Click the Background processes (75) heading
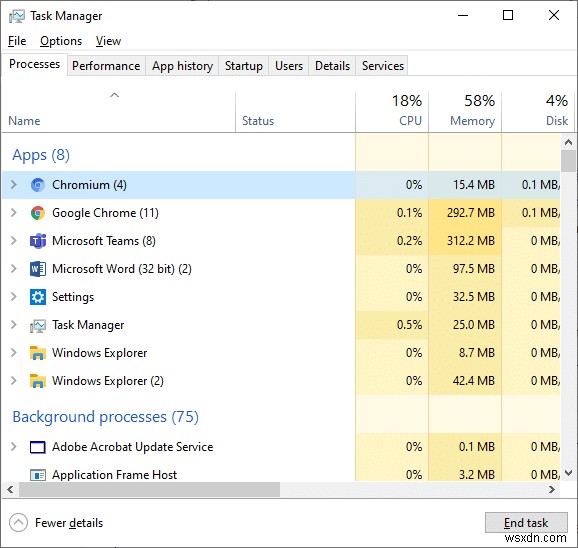 [105, 417]
